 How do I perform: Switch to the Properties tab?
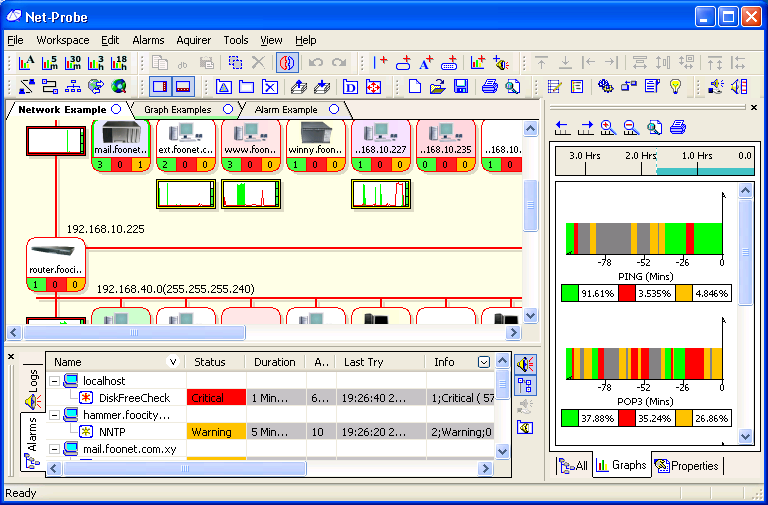(x=688, y=466)
